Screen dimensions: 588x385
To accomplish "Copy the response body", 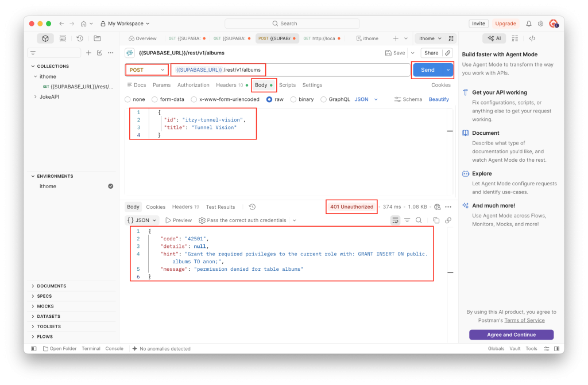I will (436, 220).
